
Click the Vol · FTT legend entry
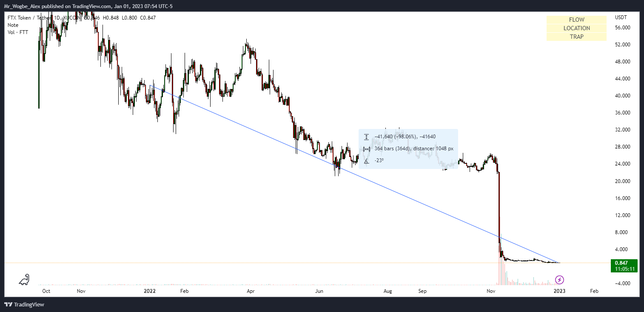18,32
